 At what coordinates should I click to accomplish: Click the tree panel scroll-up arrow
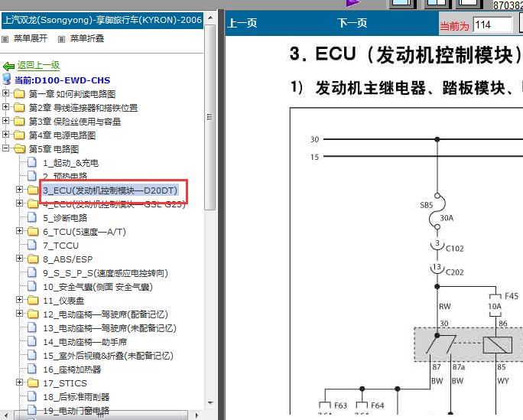[x=210, y=18]
